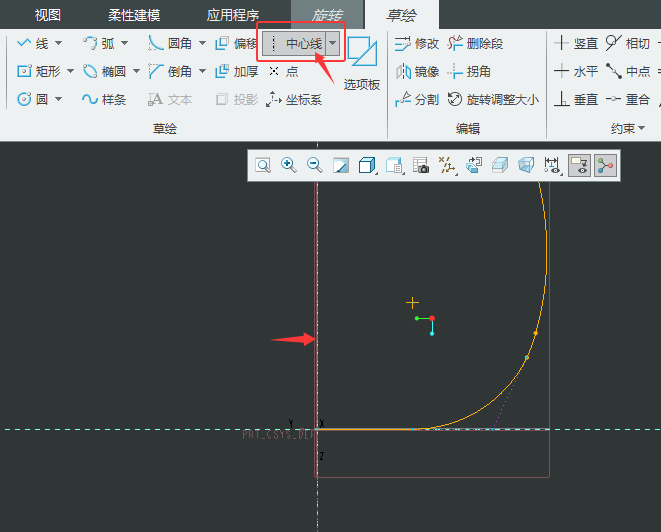Select the Point (点) tool
Screen dimensions: 661x532
[x=283, y=71]
